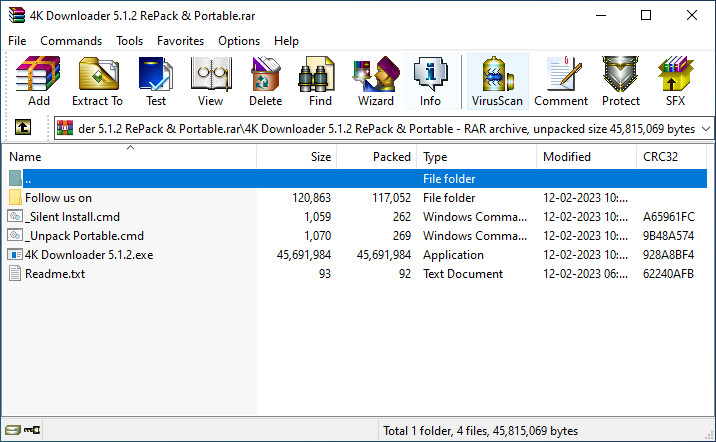Click size value 120,863
This screenshot has height=442, width=716.
coord(311,198)
